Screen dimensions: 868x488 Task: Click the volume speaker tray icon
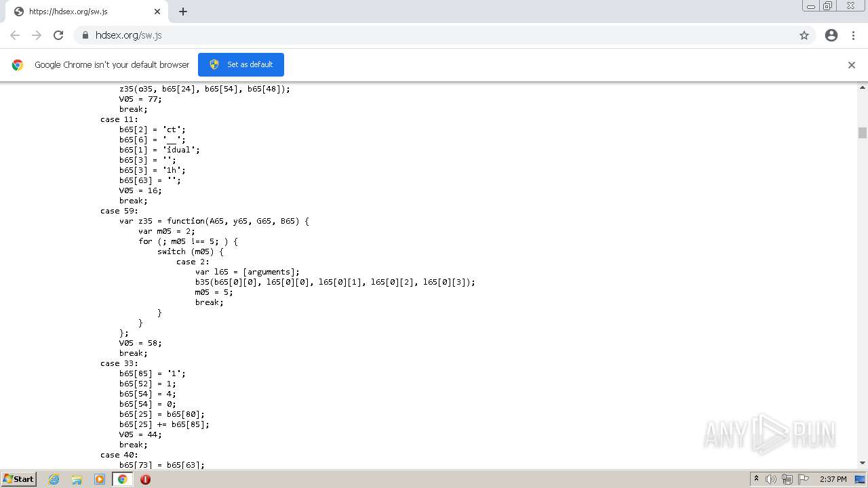(x=770, y=479)
